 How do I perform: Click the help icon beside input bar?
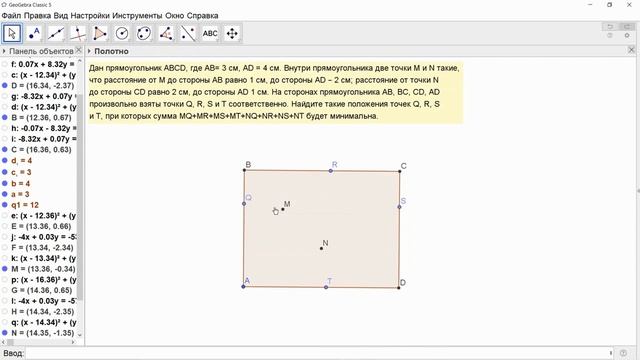click(x=623, y=353)
